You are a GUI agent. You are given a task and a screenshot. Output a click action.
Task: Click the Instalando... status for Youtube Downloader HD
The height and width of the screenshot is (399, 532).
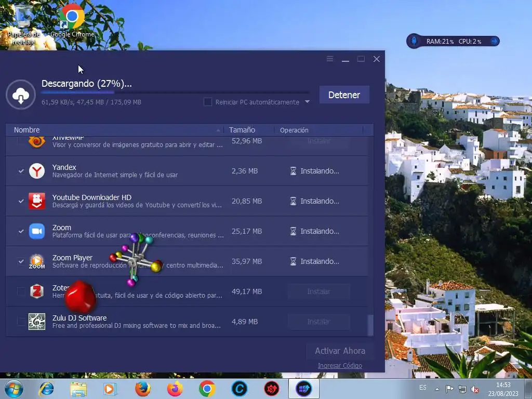coord(320,201)
